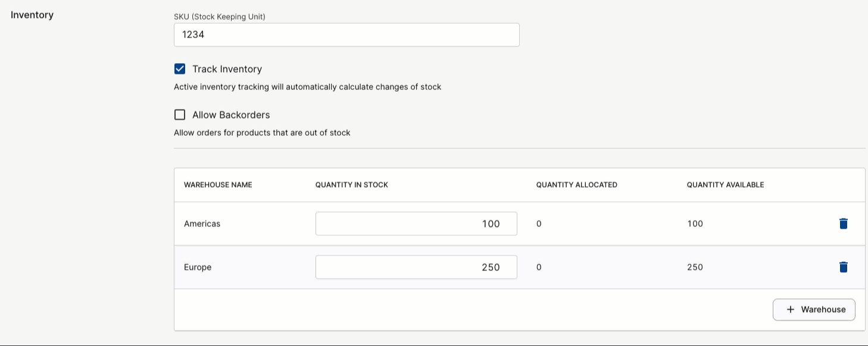This screenshot has width=868, height=346.
Task: Click Americas quantity available value 100
Action: [695, 224]
